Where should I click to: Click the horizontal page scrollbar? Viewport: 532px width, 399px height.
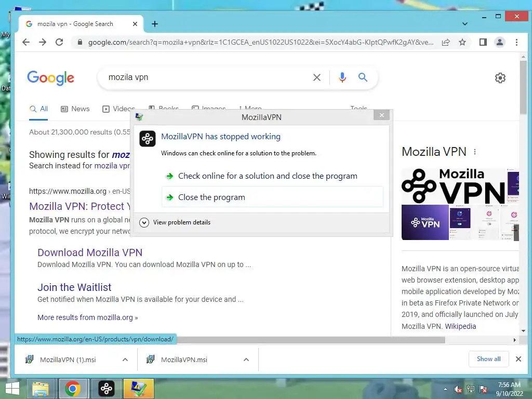point(311,340)
